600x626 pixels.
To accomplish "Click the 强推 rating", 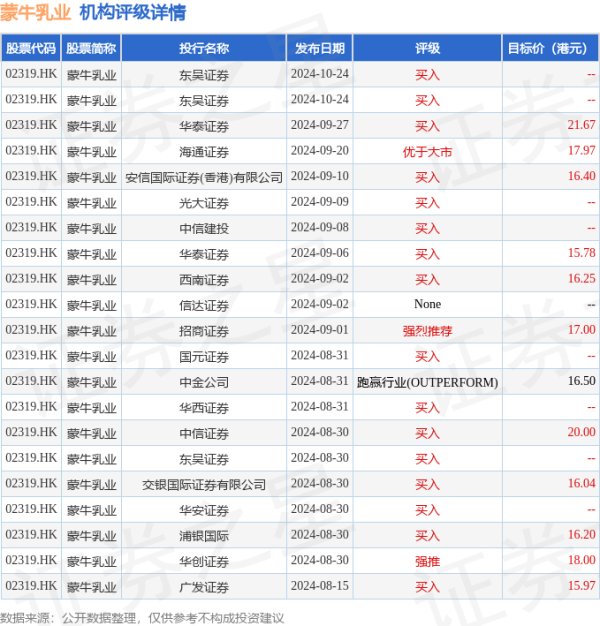I will point(427,561).
